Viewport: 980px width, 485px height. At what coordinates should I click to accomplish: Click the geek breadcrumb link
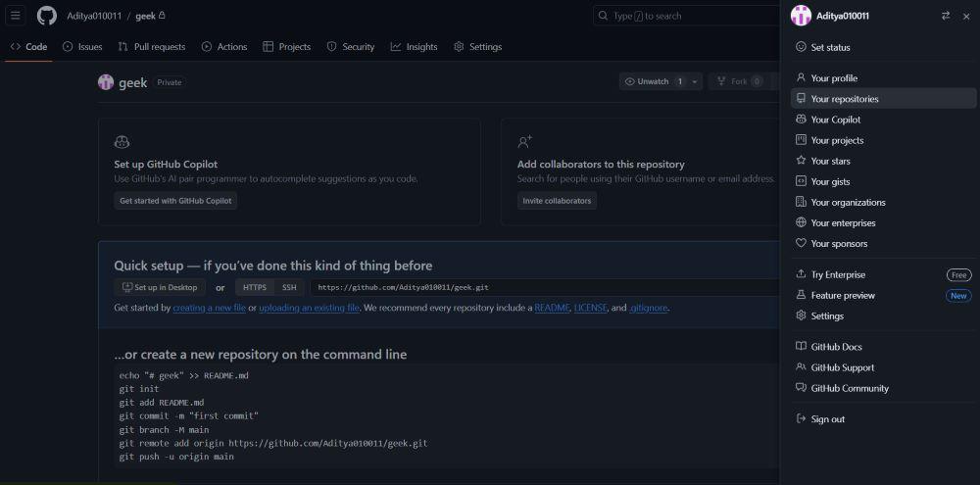pyautogui.click(x=146, y=16)
